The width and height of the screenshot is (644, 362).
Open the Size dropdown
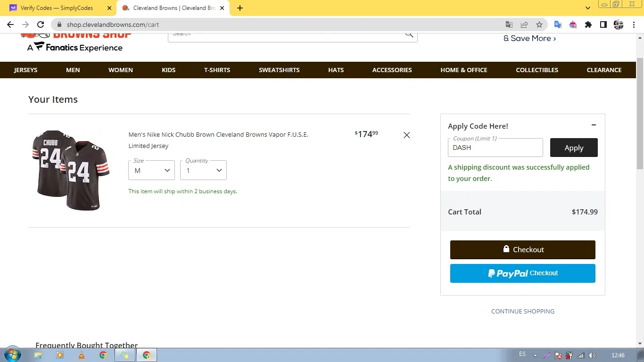151,170
